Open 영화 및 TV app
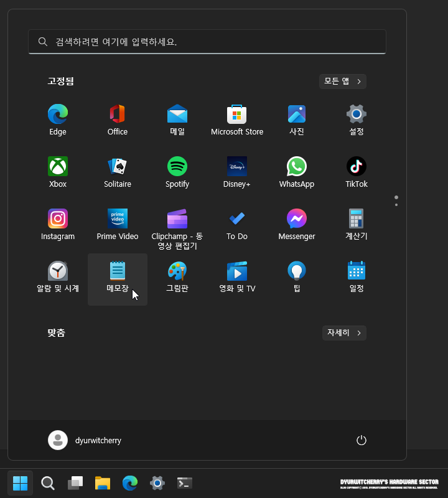This screenshot has width=448, height=498. [x=237, y=277]
